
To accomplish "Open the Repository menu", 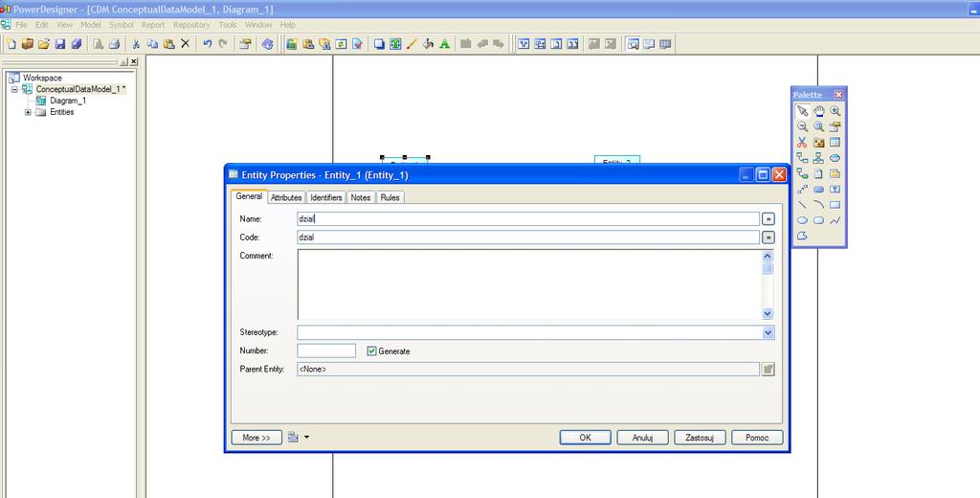I will click(x=191, y=25).
